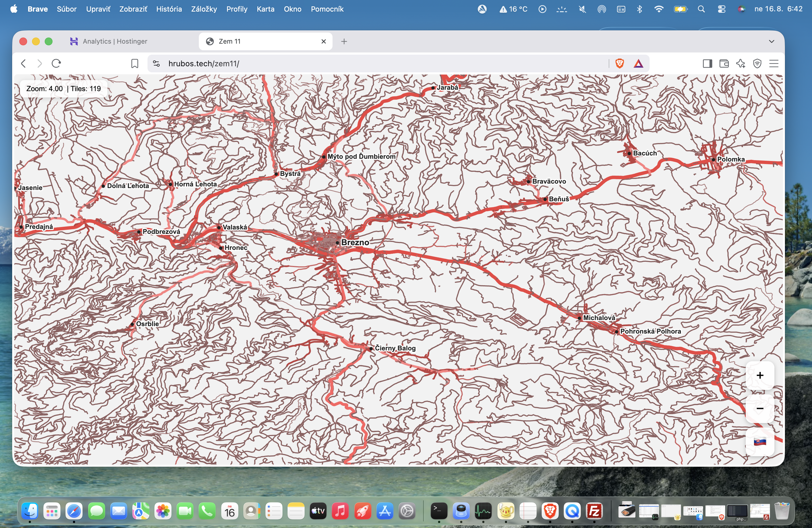This screenshot has height=528, width=812.
Task: Open the Profily menu
Action: 237,9
